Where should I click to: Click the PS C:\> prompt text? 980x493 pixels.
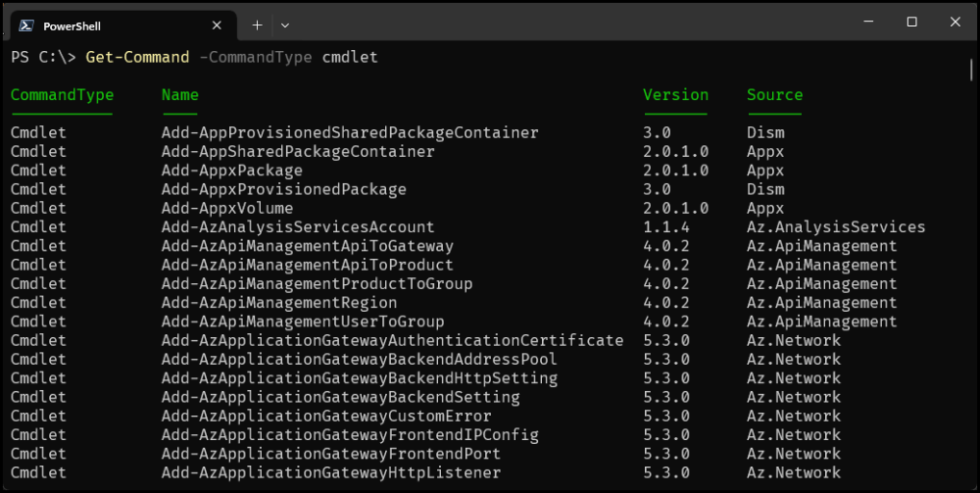coord(43,58)
